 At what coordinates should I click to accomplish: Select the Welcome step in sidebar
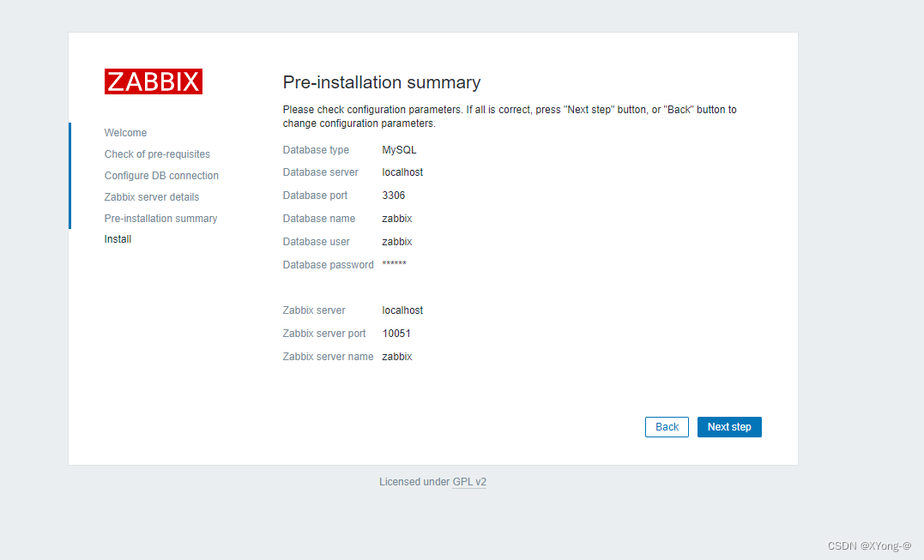point(125,132)
